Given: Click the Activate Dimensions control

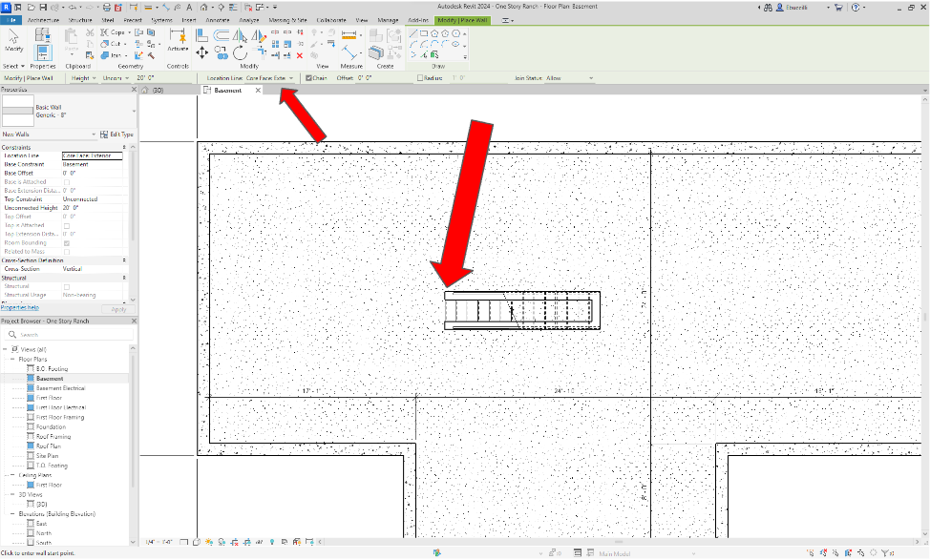Looking at the screenshot, I should pyautogui.click(x=179, y=36).
